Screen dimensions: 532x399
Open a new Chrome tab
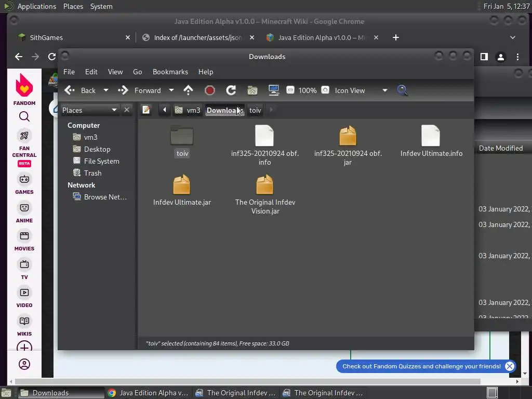coord(395,37)
